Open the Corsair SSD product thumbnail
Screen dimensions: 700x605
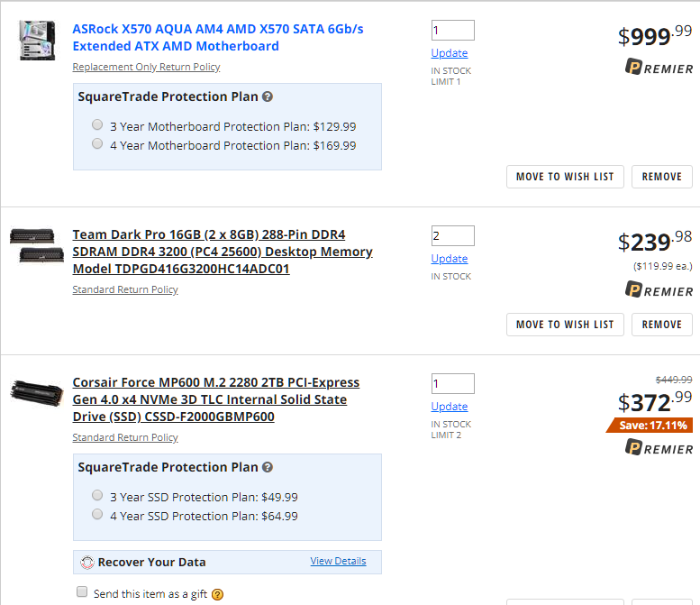(x=37, y=393)
